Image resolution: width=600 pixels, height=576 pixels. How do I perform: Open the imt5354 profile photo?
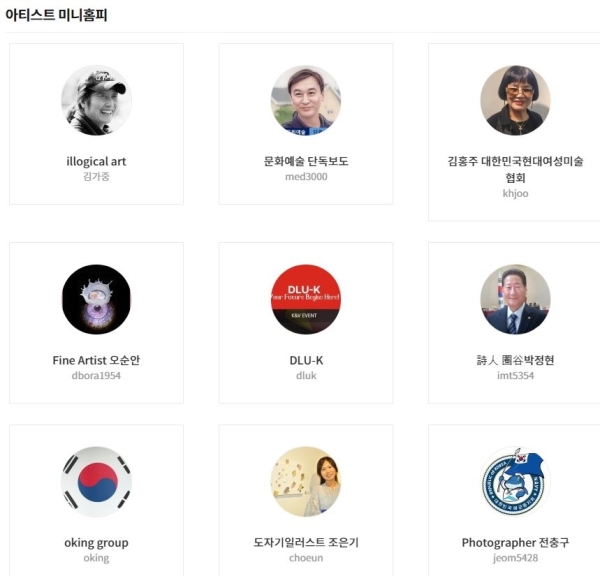tap(515, 299)
